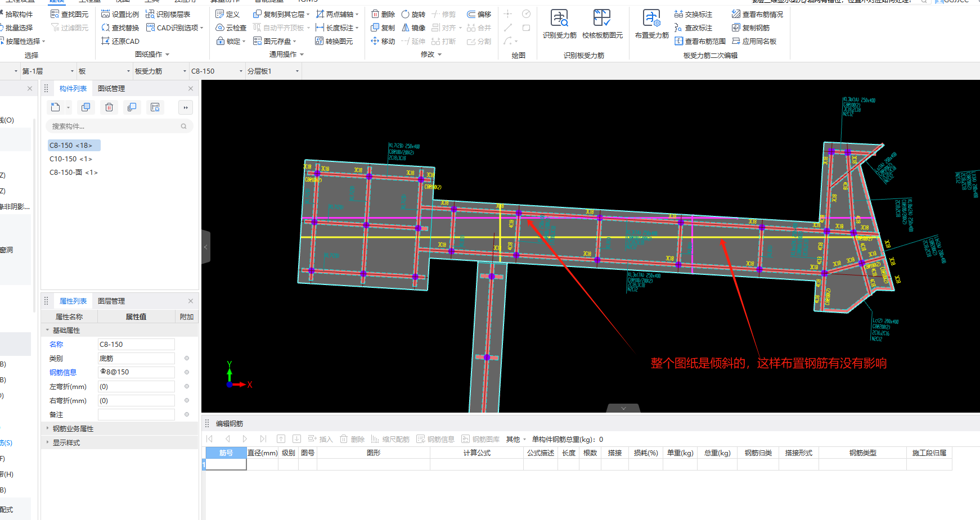The width and height of the screenshot is (980, 520).
Task: Switch to the 图层管理 tab
Action: coord(111,301)
